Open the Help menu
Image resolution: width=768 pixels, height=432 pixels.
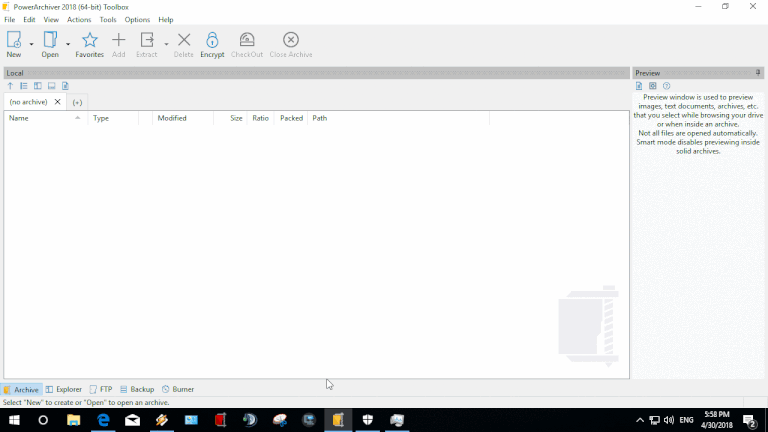[166, 20]
